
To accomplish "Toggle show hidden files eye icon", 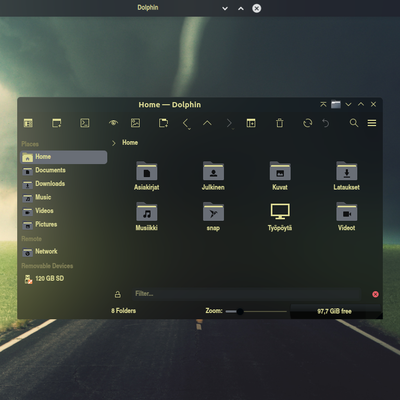I will pos(113,123).
